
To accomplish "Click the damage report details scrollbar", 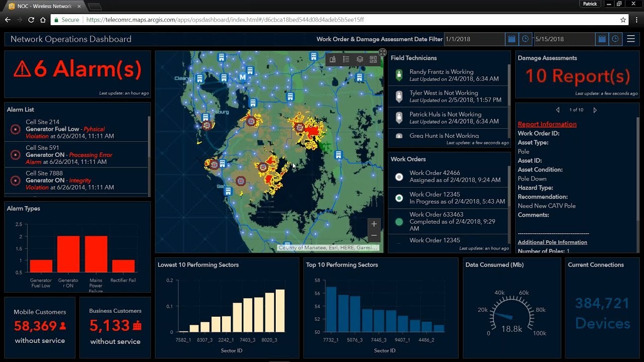I will pos(637,168).
